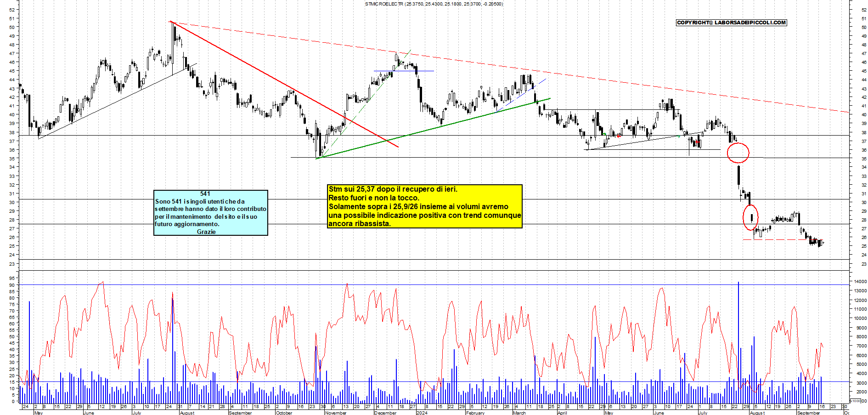The height and width of the screenshot is (415, 868).
Task: Click the 'December' label on the date axis
Action: coord(385,413)
